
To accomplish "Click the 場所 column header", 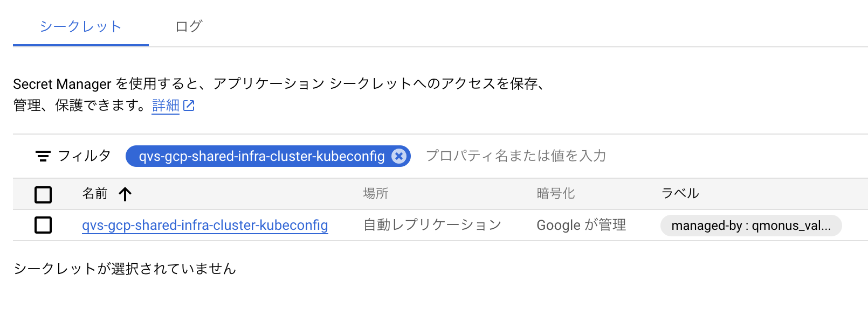I will (x=376, y=194).
